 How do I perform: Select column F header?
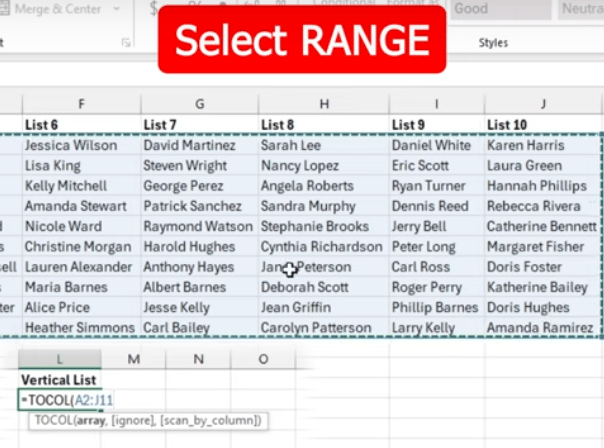point(80,103)
